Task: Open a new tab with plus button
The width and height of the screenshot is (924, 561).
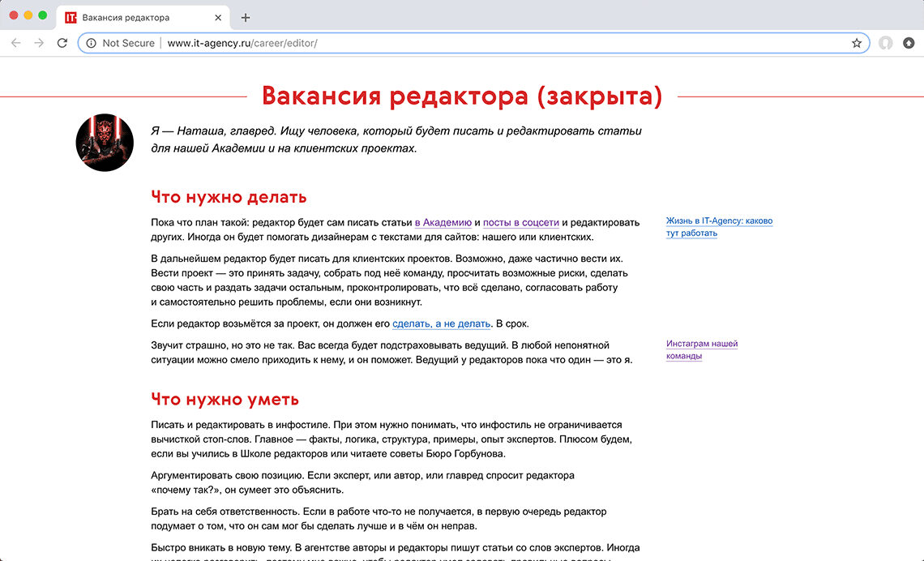Action: pyautogui.click(x=246, y=18)
